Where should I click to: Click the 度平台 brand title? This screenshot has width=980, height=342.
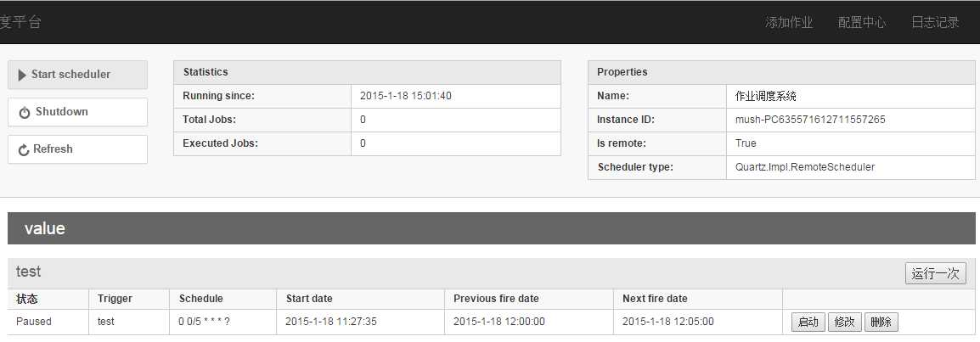[x=20, y=22]
